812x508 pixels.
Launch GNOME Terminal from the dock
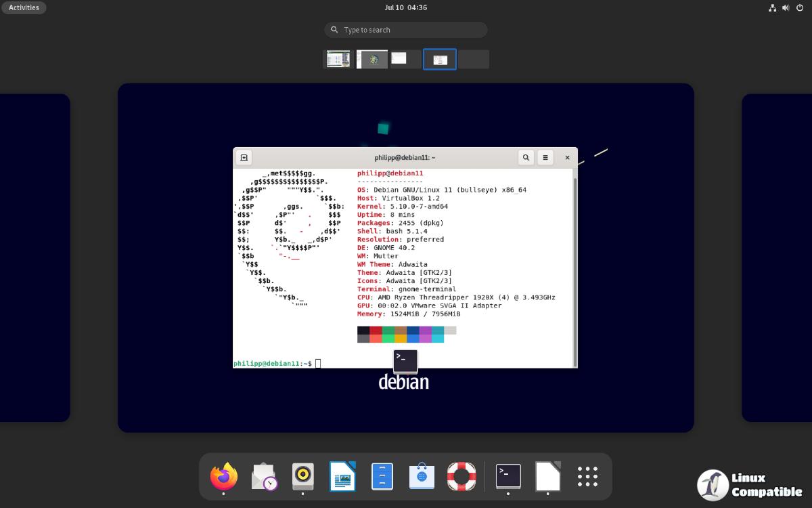pyautogui.click(x=507, y=477)
